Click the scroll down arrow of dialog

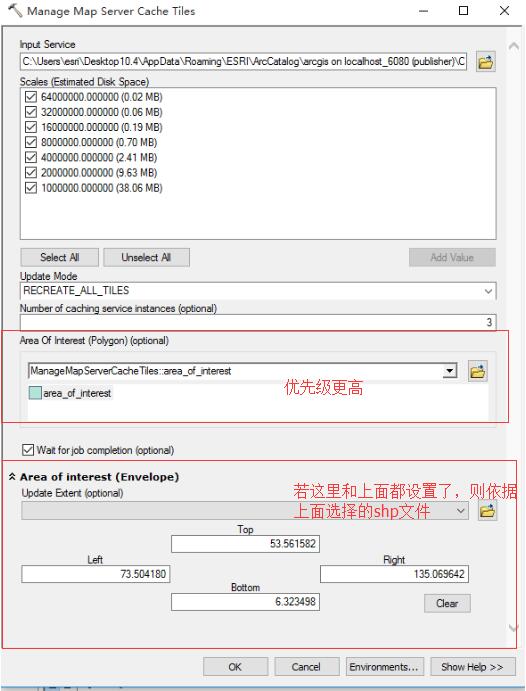[513, 628]
